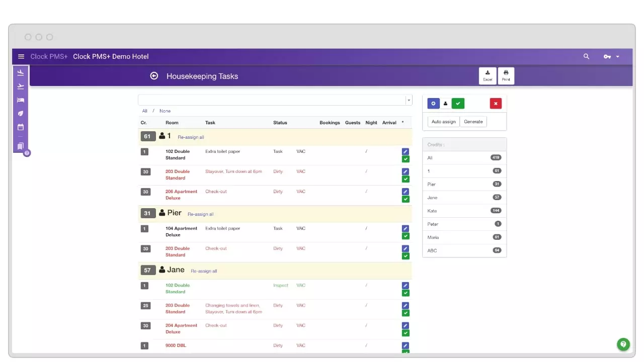
Task: Click the All selection link
Action: click(x=145, y=111)
